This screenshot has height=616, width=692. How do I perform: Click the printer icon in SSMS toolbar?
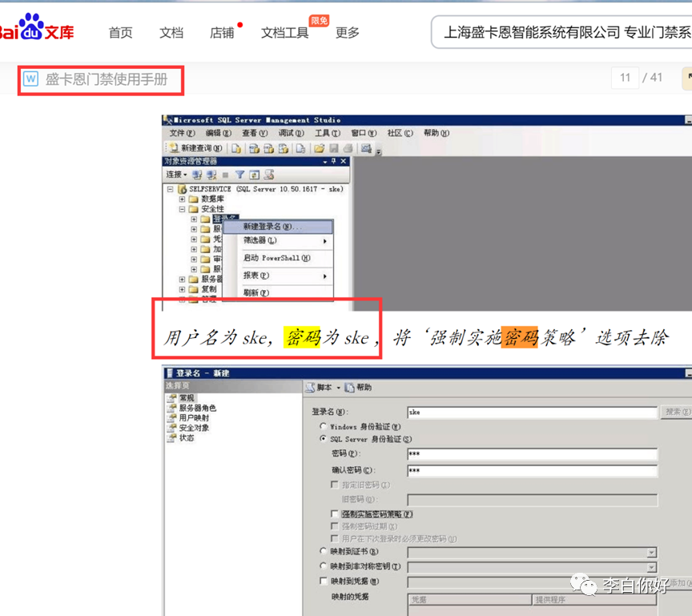coord(348,149)
